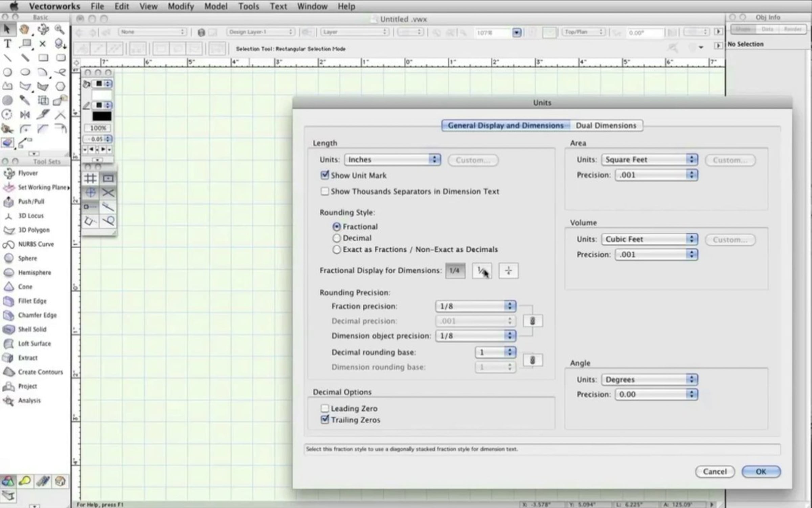This screenshot has width=812, height=508.
Task: Switch to Dual Dimensions tab
Action: point(606,125)
